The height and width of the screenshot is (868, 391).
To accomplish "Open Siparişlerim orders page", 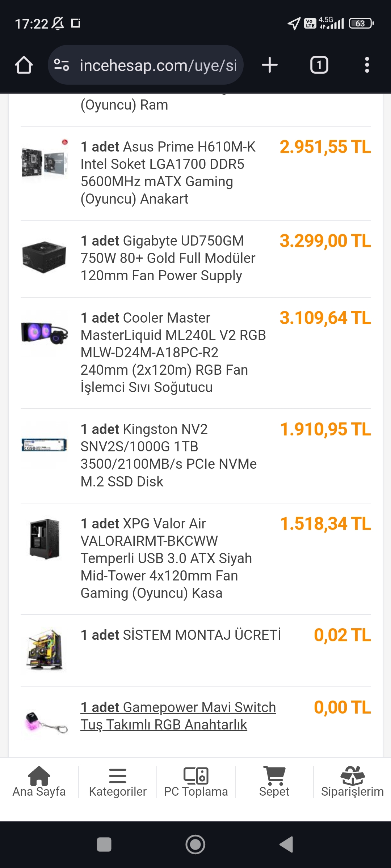I will 352,782.
